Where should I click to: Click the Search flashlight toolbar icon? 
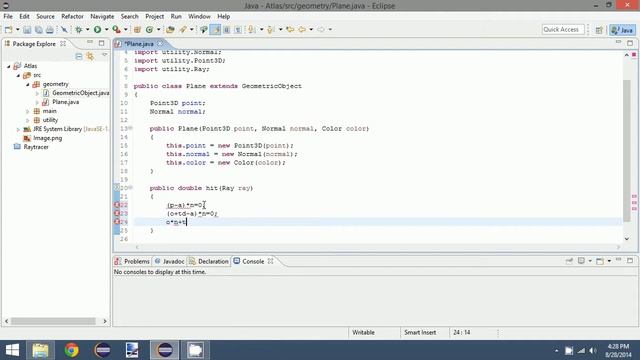182,30
